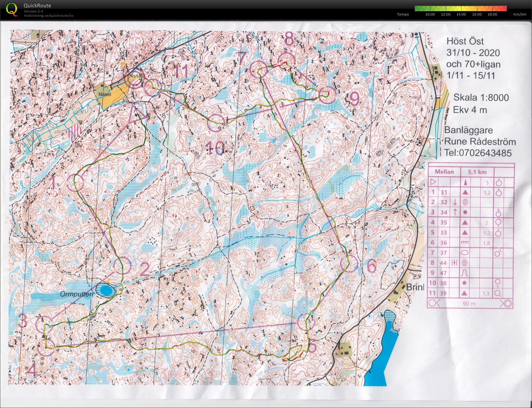Viewport: 532px width, 408px height.
Task: Click the Tempo legend label
Action: pos(403,14)
